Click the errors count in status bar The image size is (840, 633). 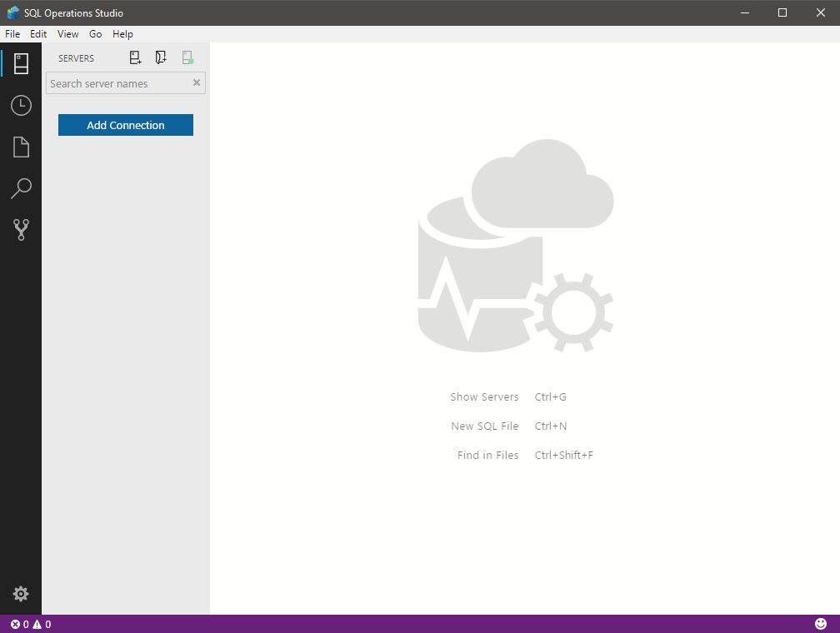pyautogui.click(x=20, y=625)
